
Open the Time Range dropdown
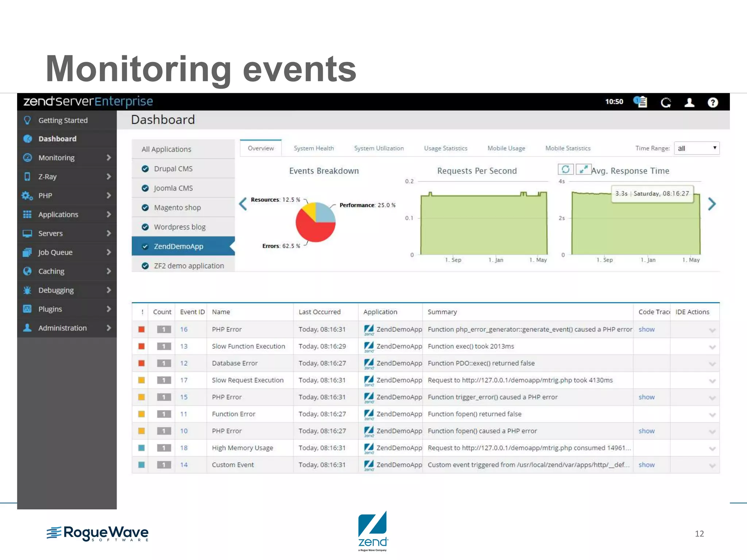tap(697, 148)
